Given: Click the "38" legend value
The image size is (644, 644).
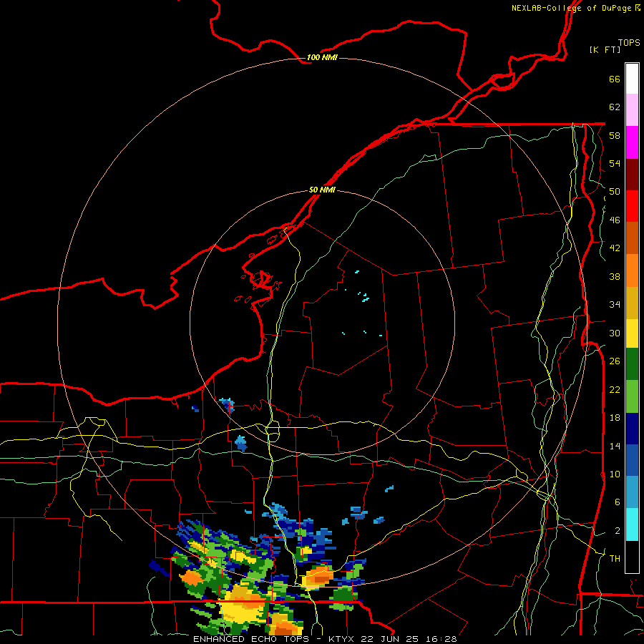Looking at the screenshot, I should click(615, 276).
